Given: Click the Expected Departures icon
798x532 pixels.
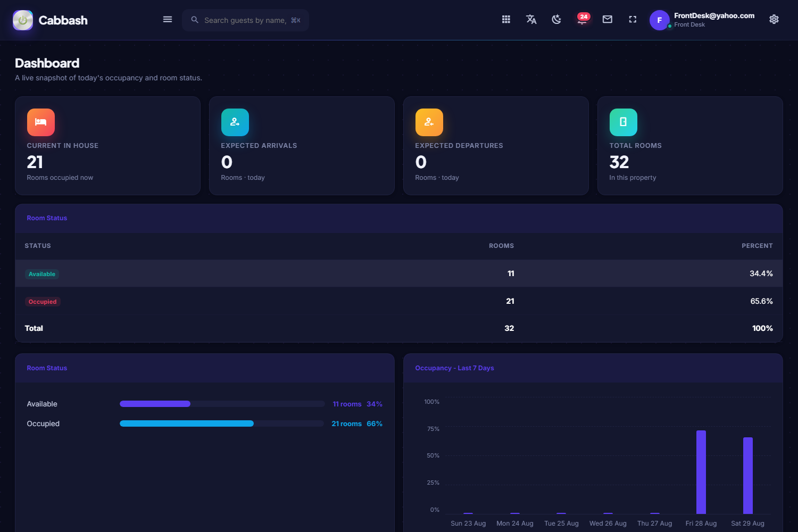Looking at the screenshot, I should pos(429,122).
